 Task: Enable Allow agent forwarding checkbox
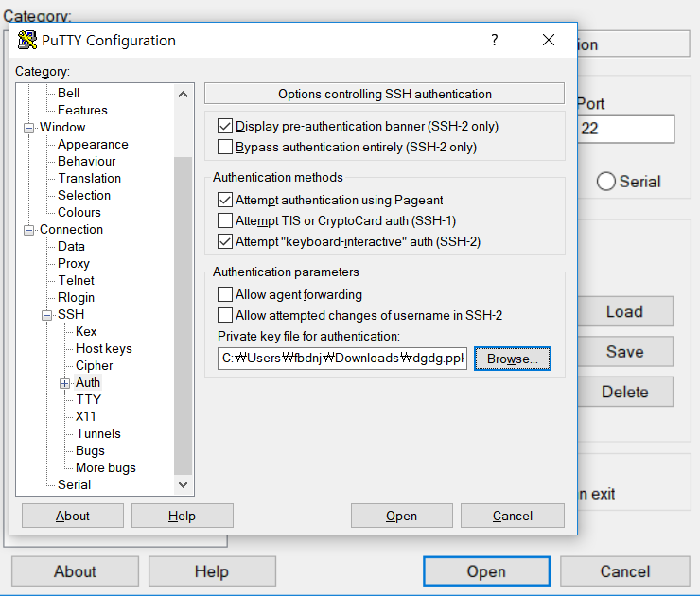[x=225, y=294]
